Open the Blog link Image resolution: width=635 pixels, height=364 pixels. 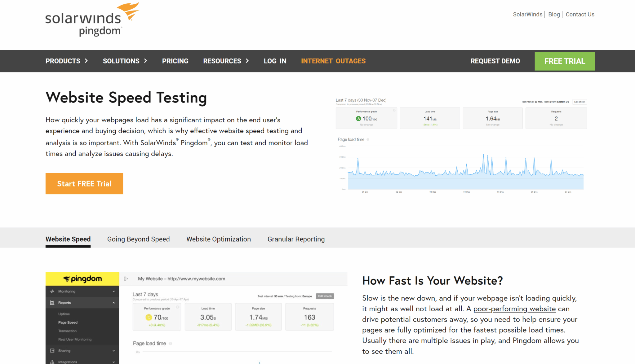pyautogui.click(x=554, y=15)
